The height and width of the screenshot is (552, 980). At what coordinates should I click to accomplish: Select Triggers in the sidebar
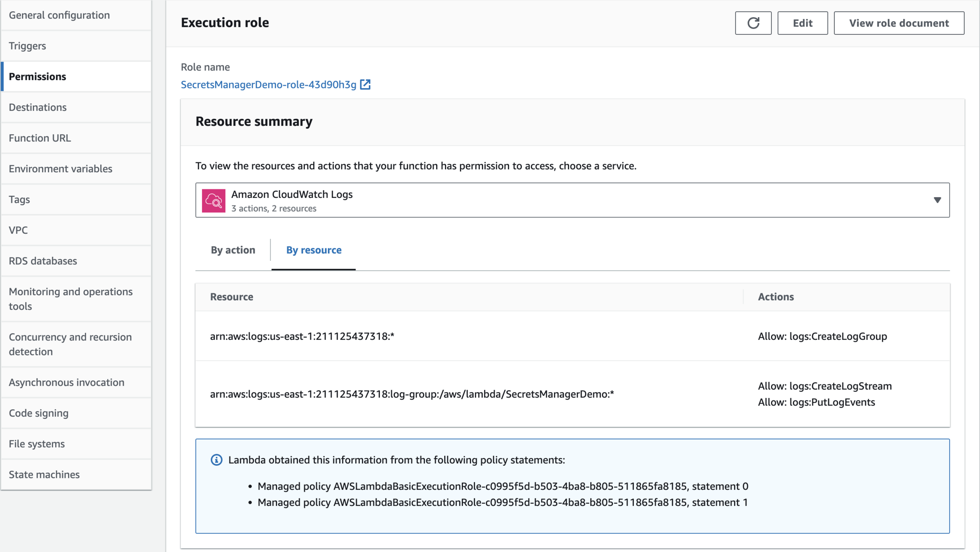pos(27,46)
